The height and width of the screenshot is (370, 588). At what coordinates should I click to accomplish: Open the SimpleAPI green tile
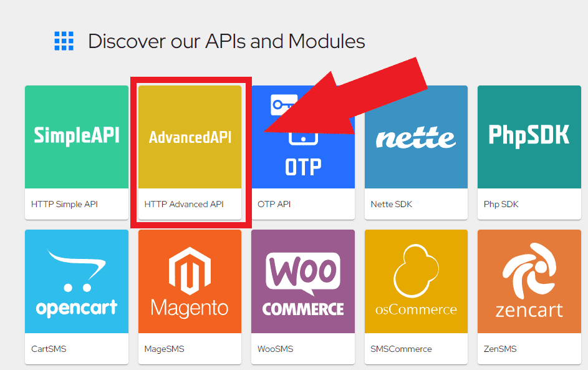77,137
